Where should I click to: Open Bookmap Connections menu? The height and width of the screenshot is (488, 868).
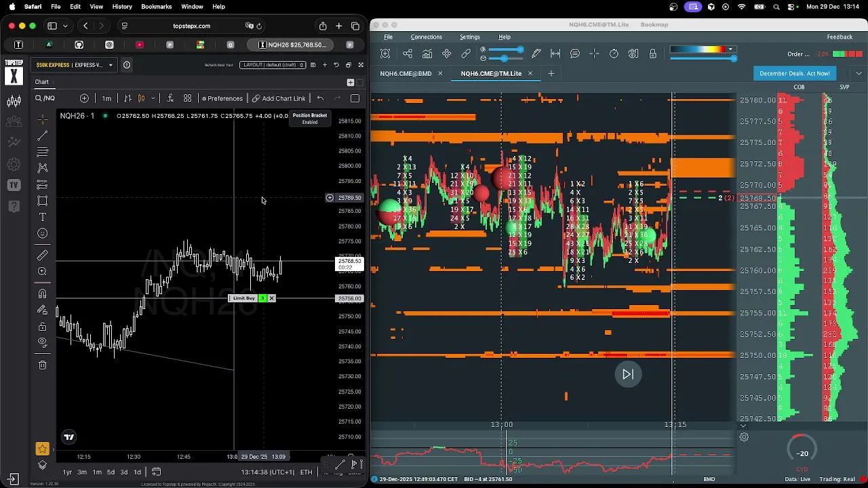click(426, 37)
